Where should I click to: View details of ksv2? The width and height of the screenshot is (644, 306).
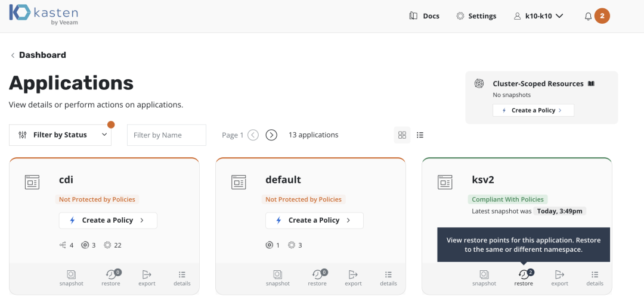tap(595, 277)
